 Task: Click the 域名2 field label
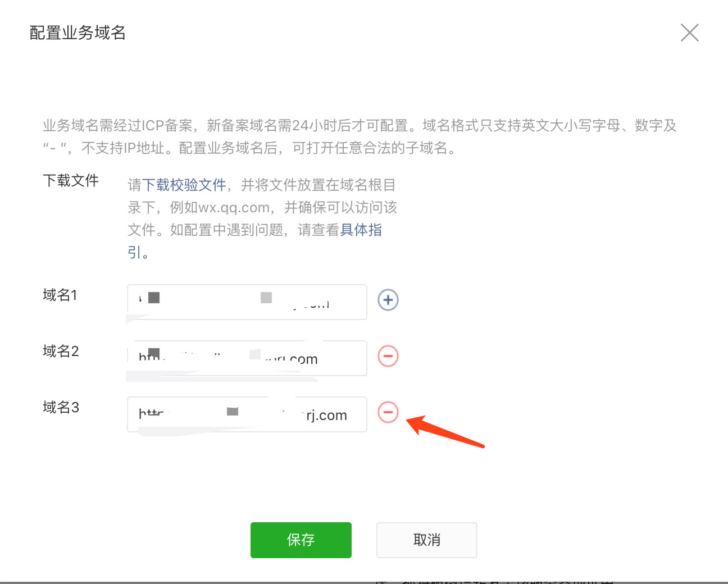[x=61, y=351]
